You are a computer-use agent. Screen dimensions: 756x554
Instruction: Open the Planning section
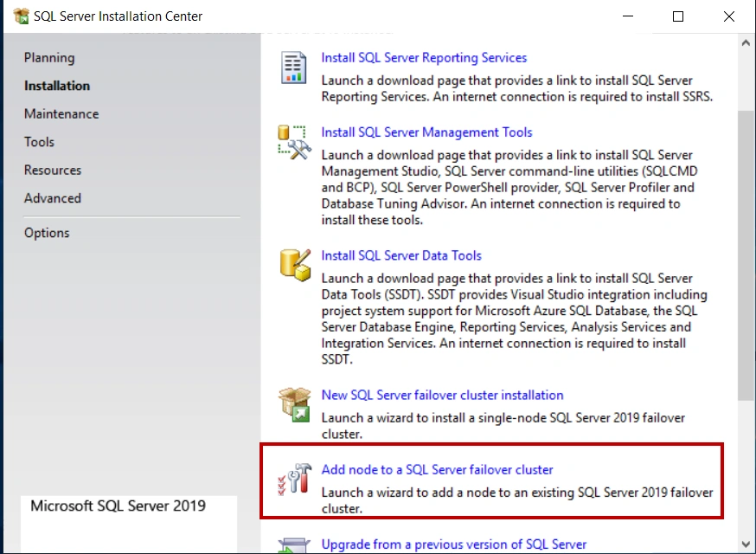49,57
